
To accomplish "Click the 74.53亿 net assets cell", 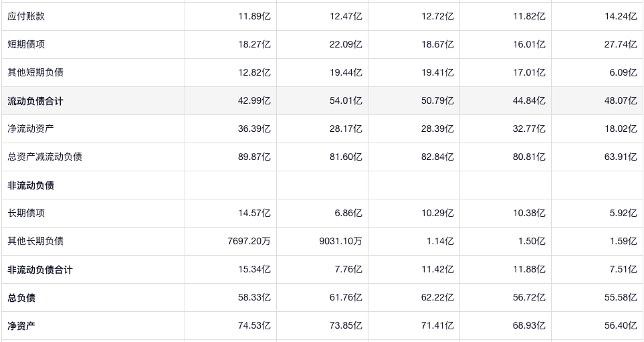I will tap(254, 326).
